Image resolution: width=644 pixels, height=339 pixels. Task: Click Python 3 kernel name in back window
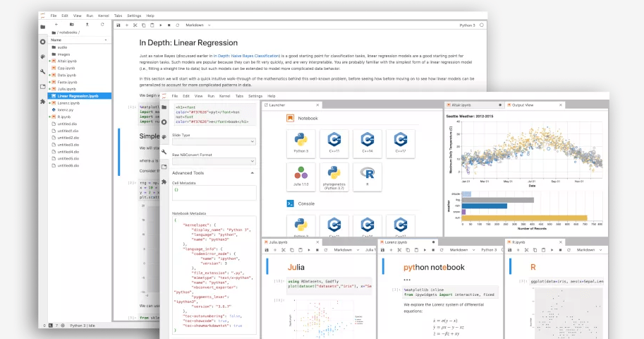coord(467,25)
